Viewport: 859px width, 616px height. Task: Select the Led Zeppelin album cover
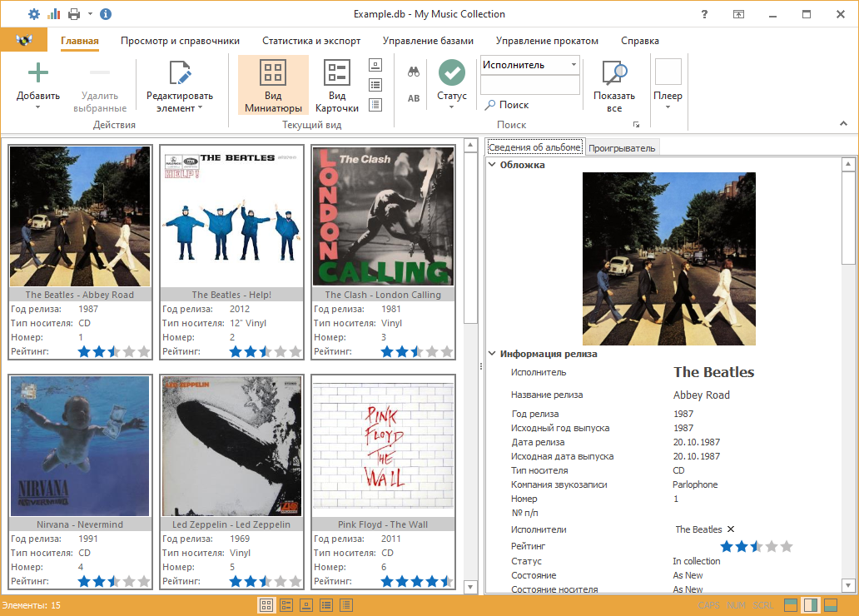231,446
